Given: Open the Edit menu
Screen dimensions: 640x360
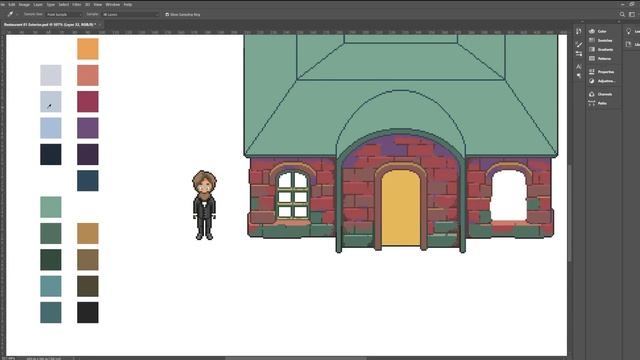Looking at the screenshot, I should coord(11,4).
